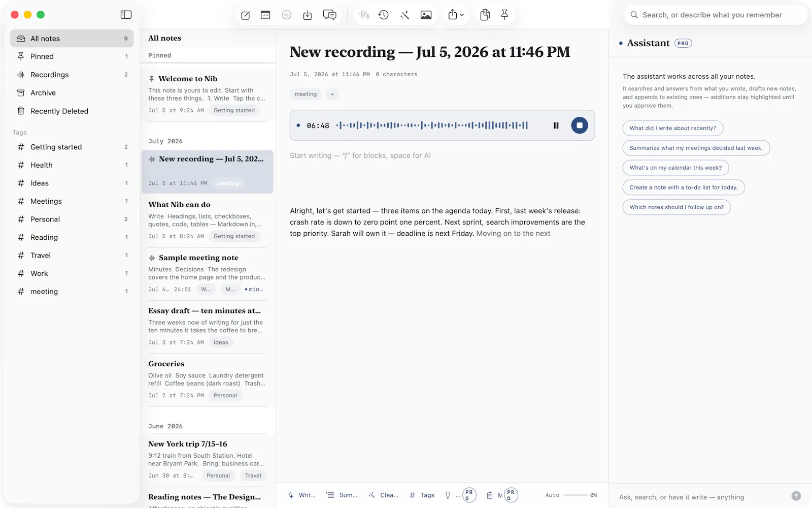The image size is (812, 508).
Task: Click the search field at top right
Action: [715, 15]
